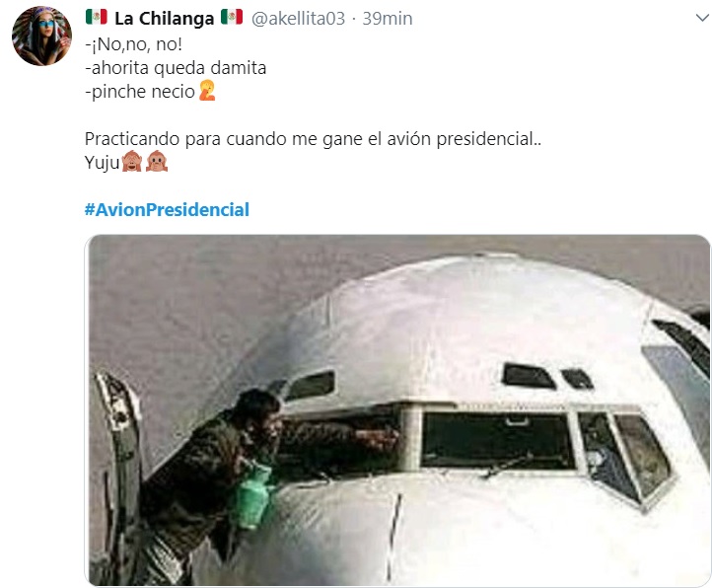Viewport: 712px width, 588px height.
Task: Expand the tweet options chevron
Action: pos(702,18)
